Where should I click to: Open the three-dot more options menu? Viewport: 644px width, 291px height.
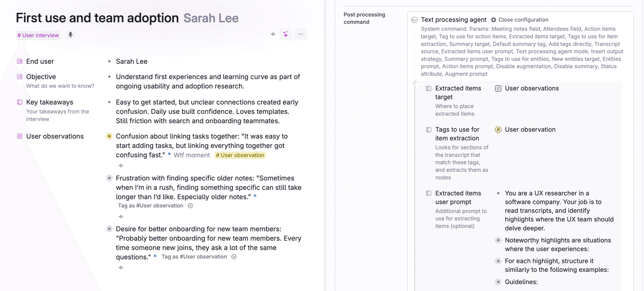[301, 34]
